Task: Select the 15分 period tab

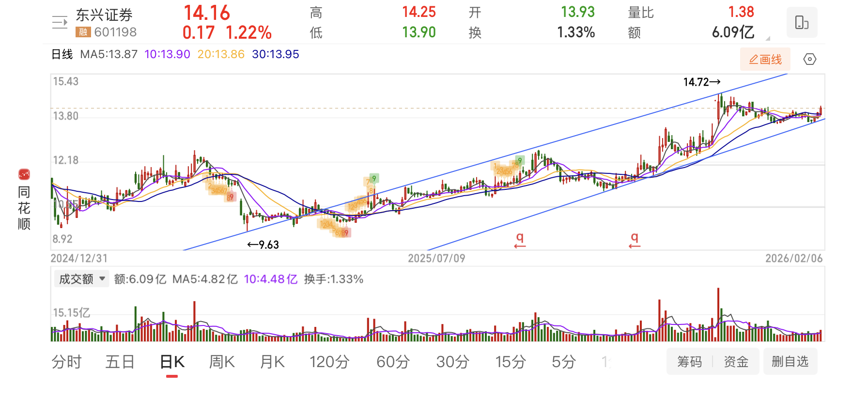Action: tap(511, 362)
